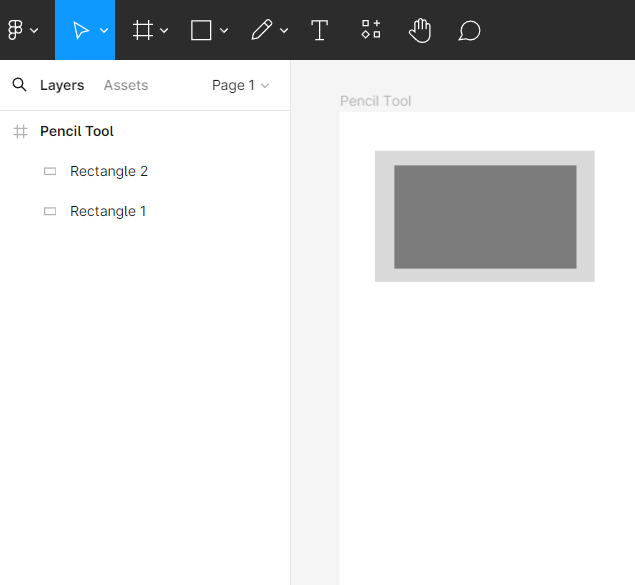The height and width of the screenshot is (585, 635).
Task: Switch to the Assets tab
Action: pos(126,85)
